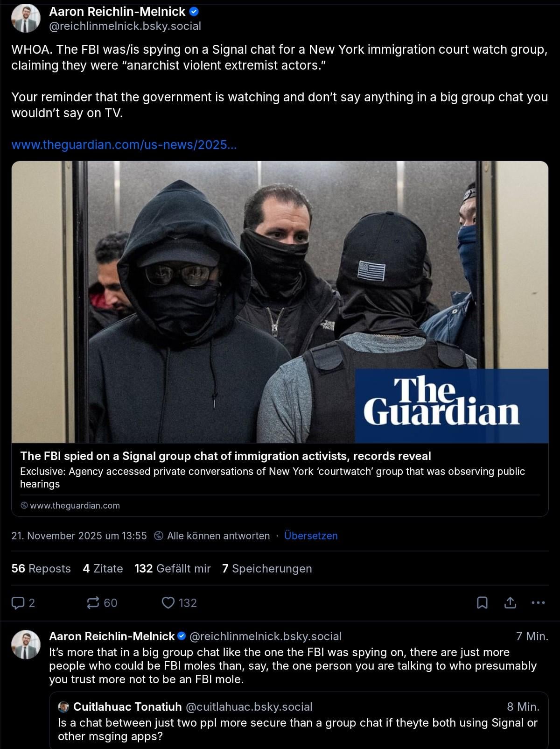Share post via upload arrow icon
Image resolution: width=560 pixels, height=749 pixels.
click(x=510, y=603)
